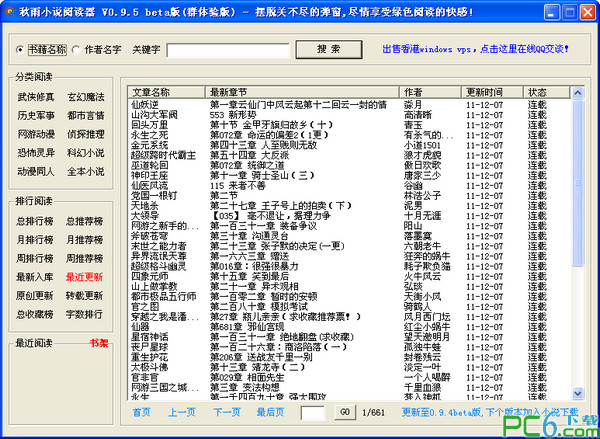The height and width of the screenshot is (439, 600).
Task: Show the 总排行榜 ranking list
Action: 35,222
